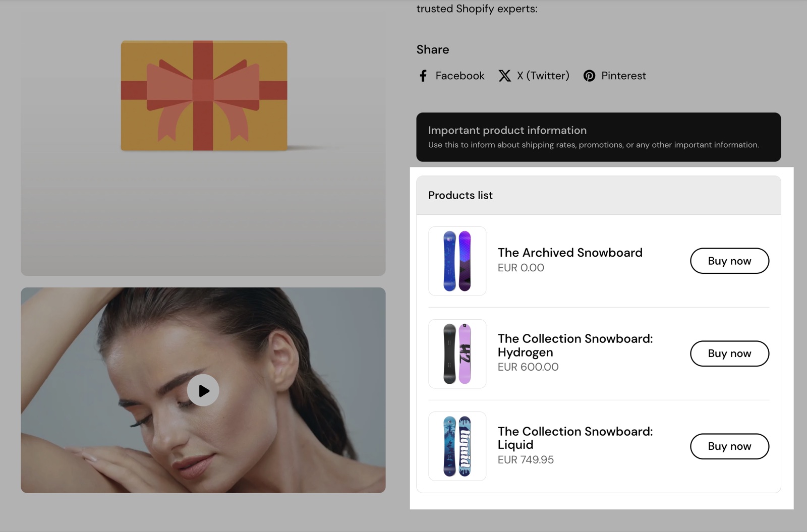The image size is (807, 532).
Task: Play the video of the woman
Action: (203, 390)
